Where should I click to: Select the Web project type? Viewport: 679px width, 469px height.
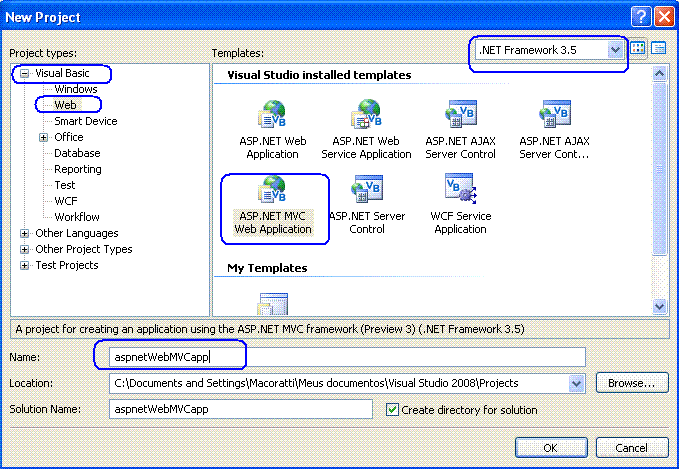pos(65,105)
